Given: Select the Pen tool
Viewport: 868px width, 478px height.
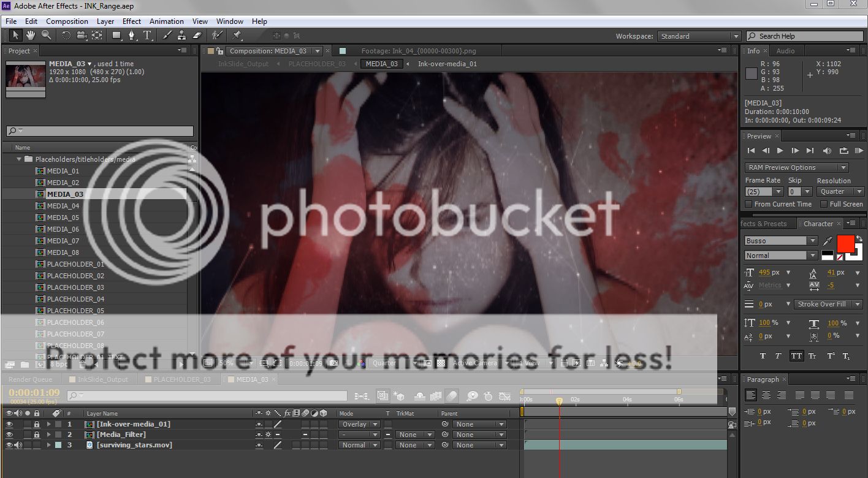Looking at the screenshot, I should (x=132, y=36).
